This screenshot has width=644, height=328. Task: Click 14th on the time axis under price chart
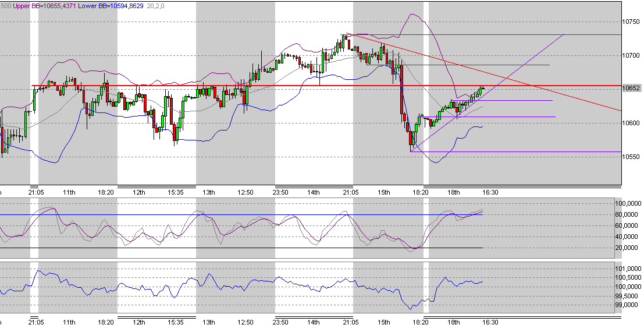click(314, 192)
